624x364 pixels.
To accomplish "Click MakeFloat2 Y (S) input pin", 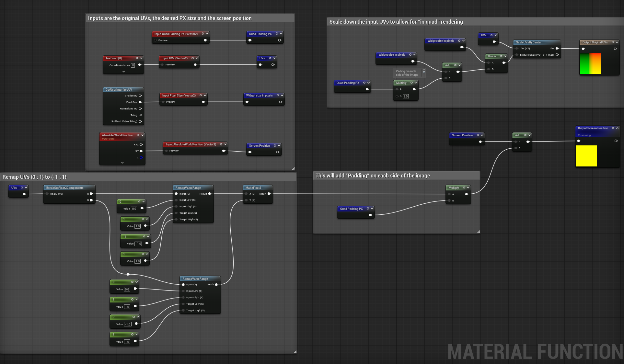I will [x=247, y=200].
